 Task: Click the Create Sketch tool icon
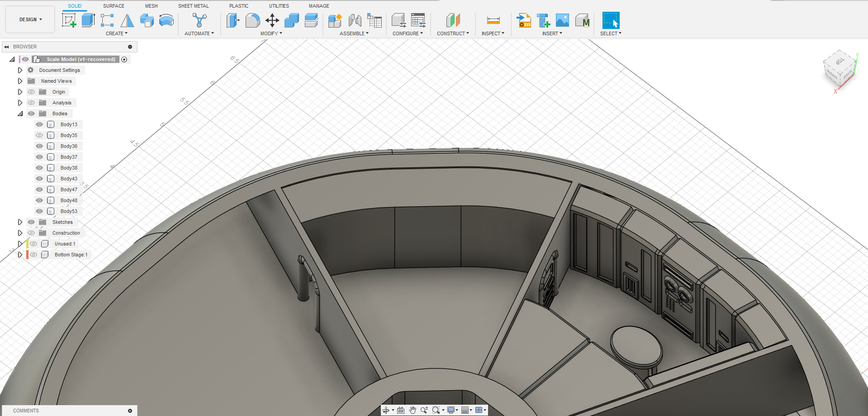[x=69, y=20]
